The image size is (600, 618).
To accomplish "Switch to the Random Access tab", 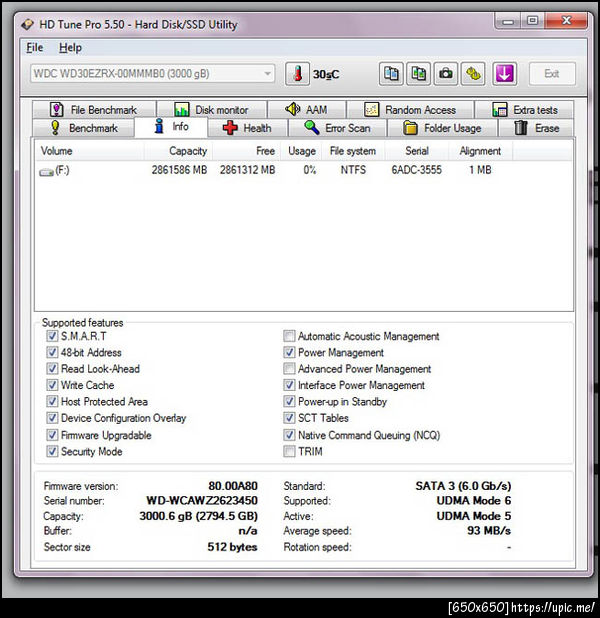I will coord(410,110).
